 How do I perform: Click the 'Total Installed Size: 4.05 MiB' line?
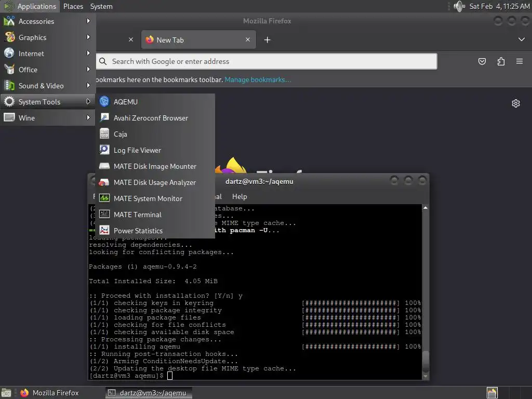coord(153,281)
